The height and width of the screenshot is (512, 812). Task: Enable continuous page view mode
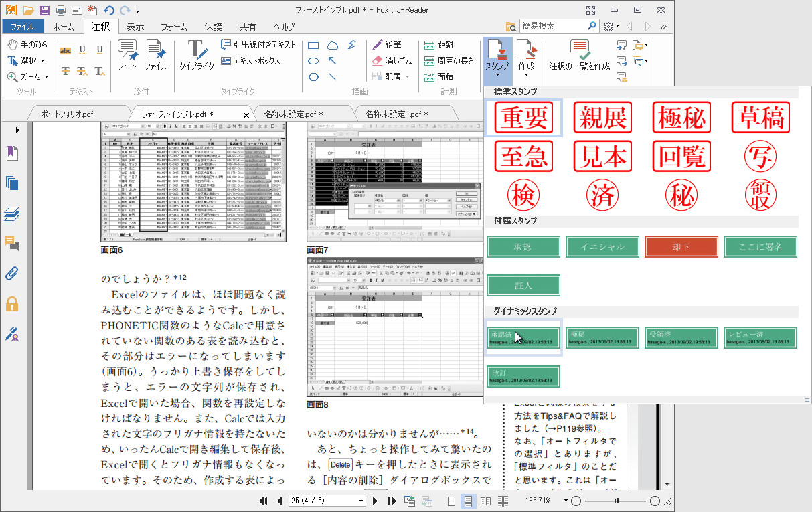(x=469, y=501)
